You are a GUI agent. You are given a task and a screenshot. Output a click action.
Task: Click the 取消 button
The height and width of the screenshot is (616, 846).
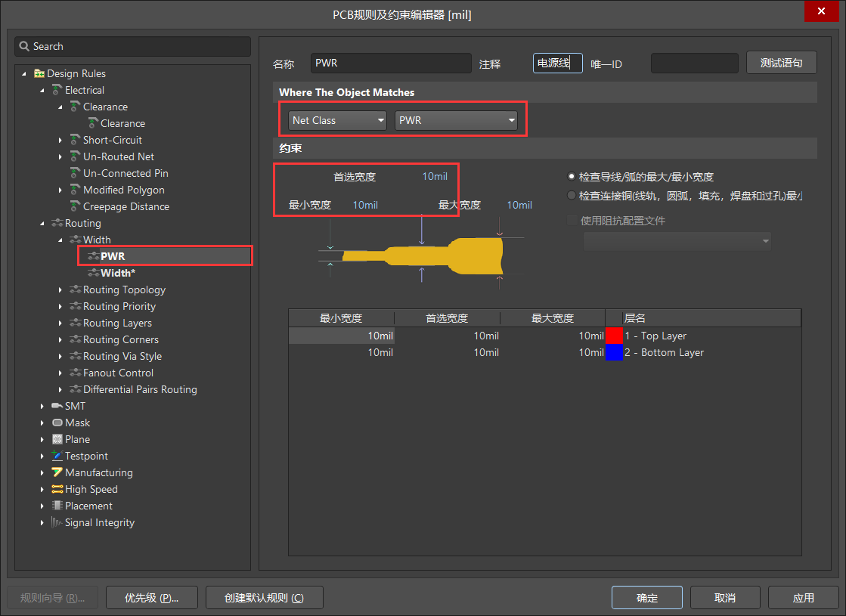[x=724, y=598]
